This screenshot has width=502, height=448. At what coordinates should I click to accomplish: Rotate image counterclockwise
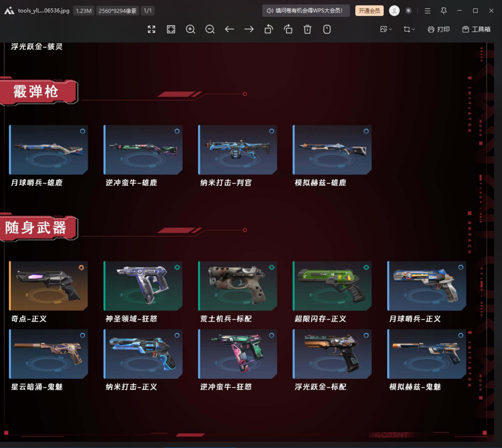tap(269, 29)
